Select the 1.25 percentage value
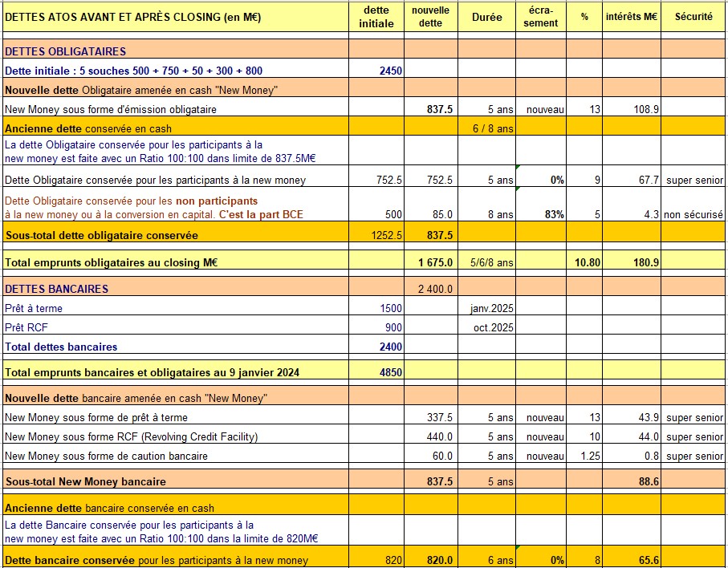This screenshot has width=728, height=568. coord(591,456)
